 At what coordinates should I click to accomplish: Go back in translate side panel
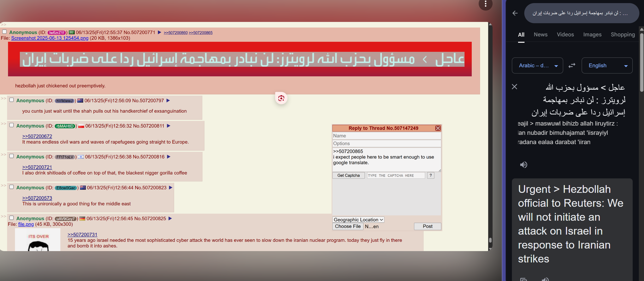(515, 13)
